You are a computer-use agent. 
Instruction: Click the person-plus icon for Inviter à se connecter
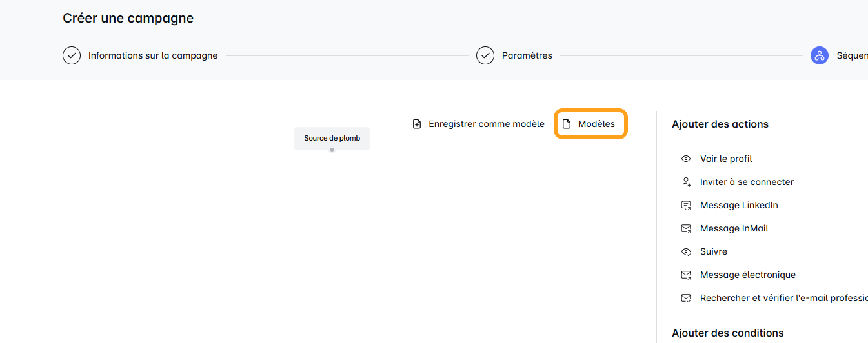coord(686,182)
